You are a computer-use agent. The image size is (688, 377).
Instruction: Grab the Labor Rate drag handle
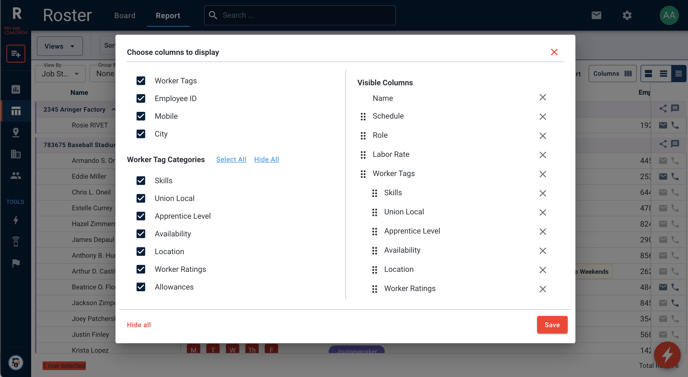(363, 155)
